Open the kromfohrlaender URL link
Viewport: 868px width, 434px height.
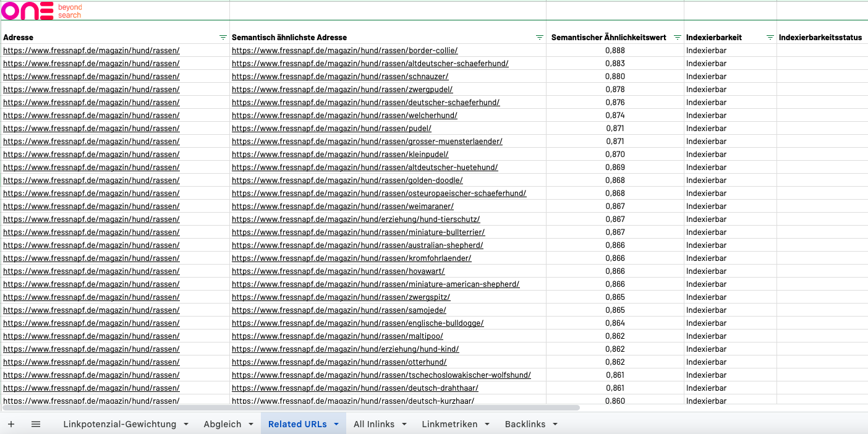point(352,258)
